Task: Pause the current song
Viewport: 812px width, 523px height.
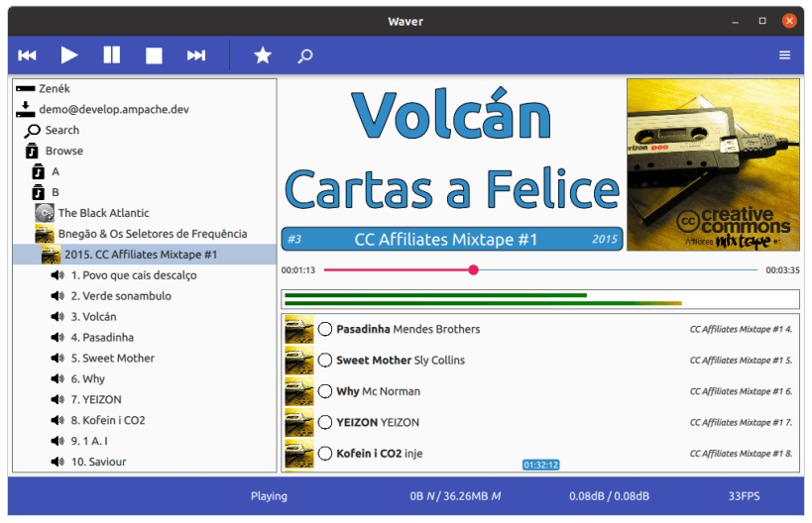Action: (x=111, y=54)
